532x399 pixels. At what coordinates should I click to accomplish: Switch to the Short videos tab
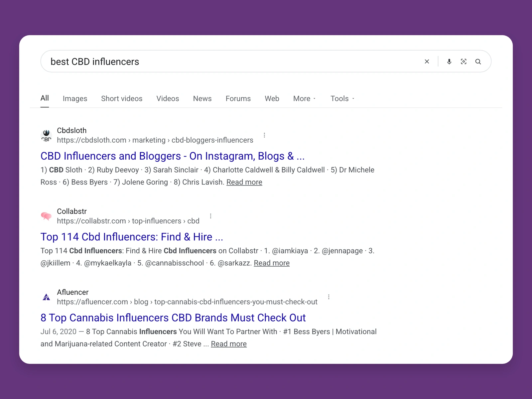(122, 98)
